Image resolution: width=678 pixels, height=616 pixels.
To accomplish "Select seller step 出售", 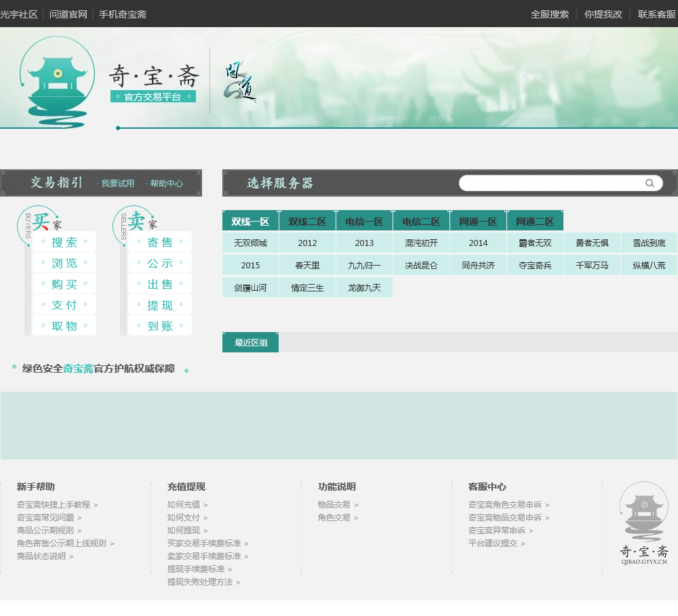I will coord(160,284).
